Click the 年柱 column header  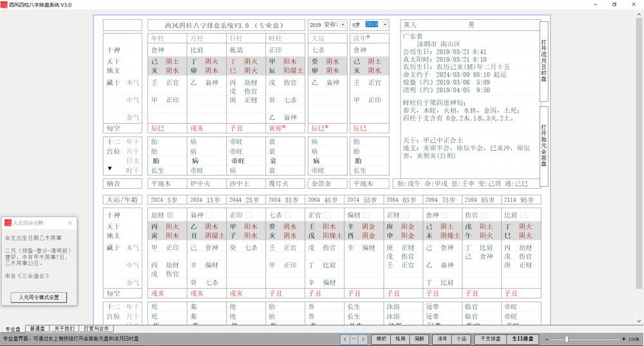click(x=167, y=38)
